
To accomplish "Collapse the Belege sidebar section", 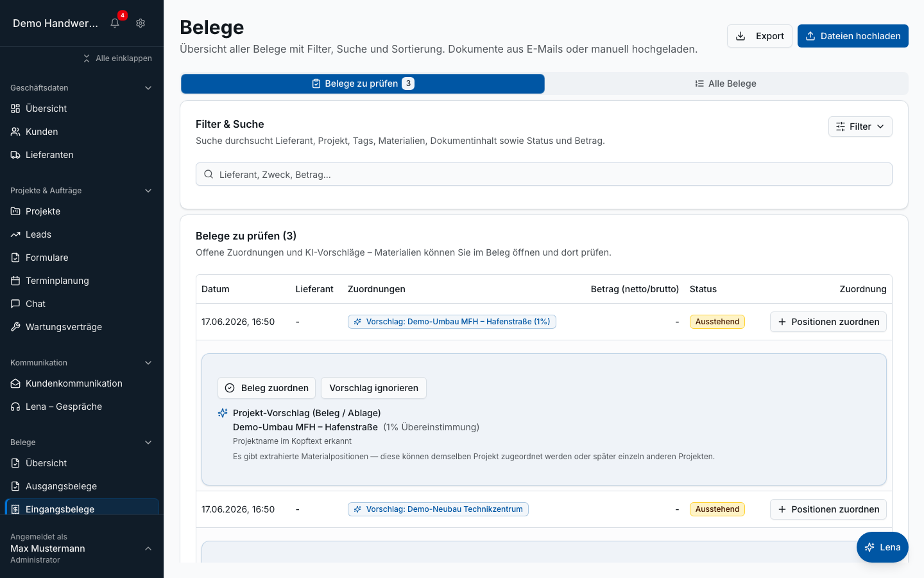I will coord(148,442).
